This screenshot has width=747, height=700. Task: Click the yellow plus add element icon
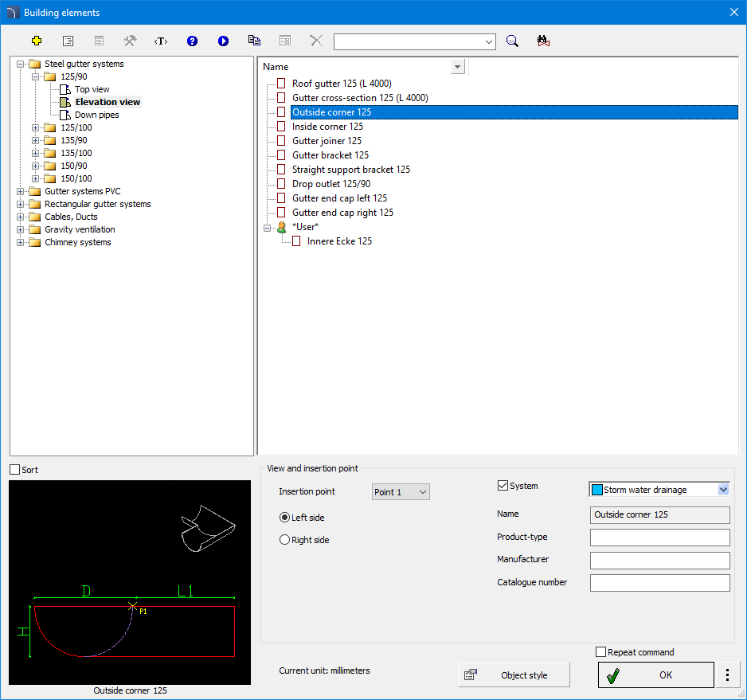coord(37,41)
